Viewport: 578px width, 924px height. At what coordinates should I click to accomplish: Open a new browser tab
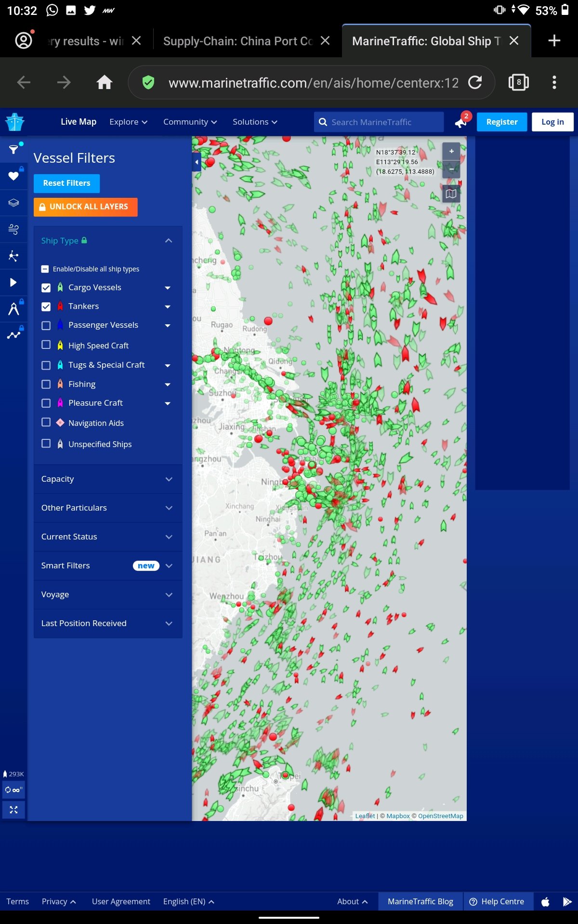click(x=554, y=41)
